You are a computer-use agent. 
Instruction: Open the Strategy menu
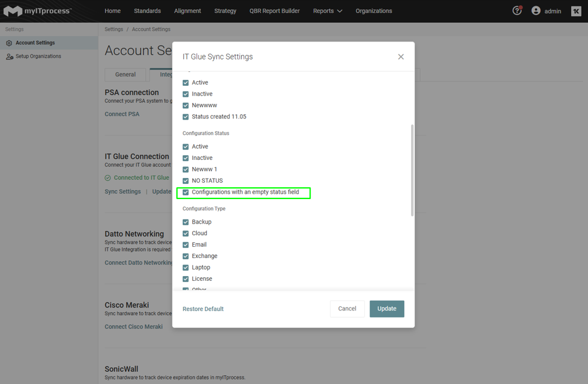tap(225, 11)
